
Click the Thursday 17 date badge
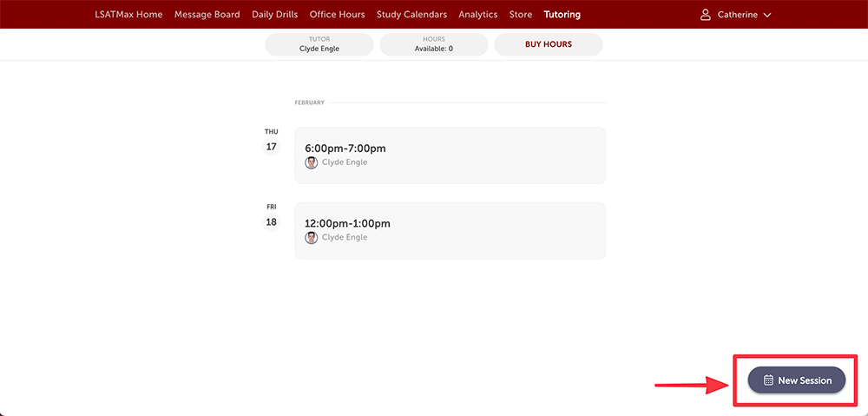[x=271, y=147]
